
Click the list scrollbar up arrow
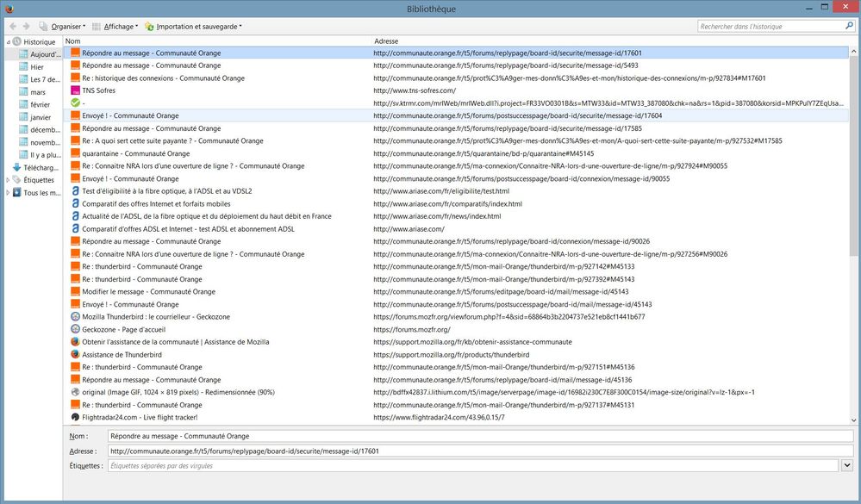[x=854, y=52]
